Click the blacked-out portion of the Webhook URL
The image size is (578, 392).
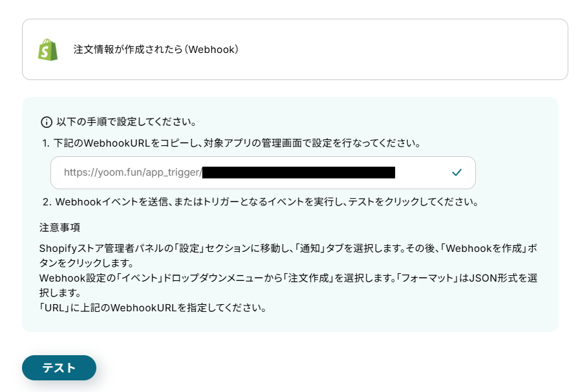tap(299, 172)
